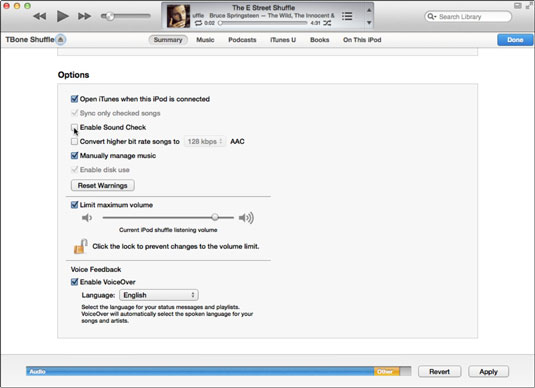
Task: Click the Apply button
Action: pyautogui.click(x=488, y=372)
